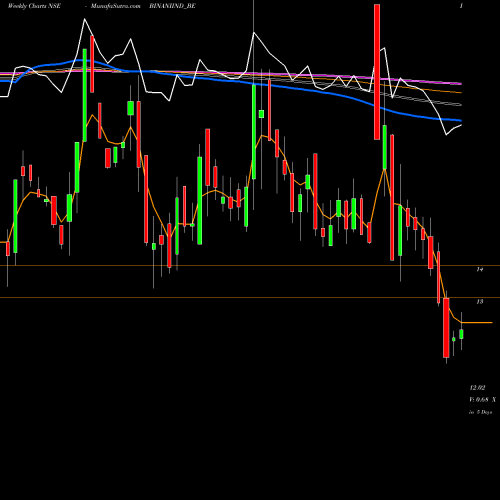Click the price level label 14
500x500 pixels.
tap(480, 269)
